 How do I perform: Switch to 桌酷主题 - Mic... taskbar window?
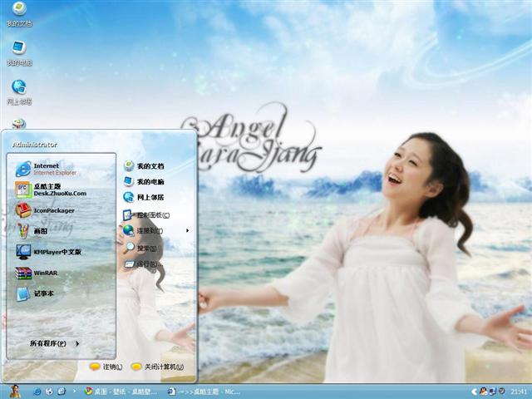[204, 392]
